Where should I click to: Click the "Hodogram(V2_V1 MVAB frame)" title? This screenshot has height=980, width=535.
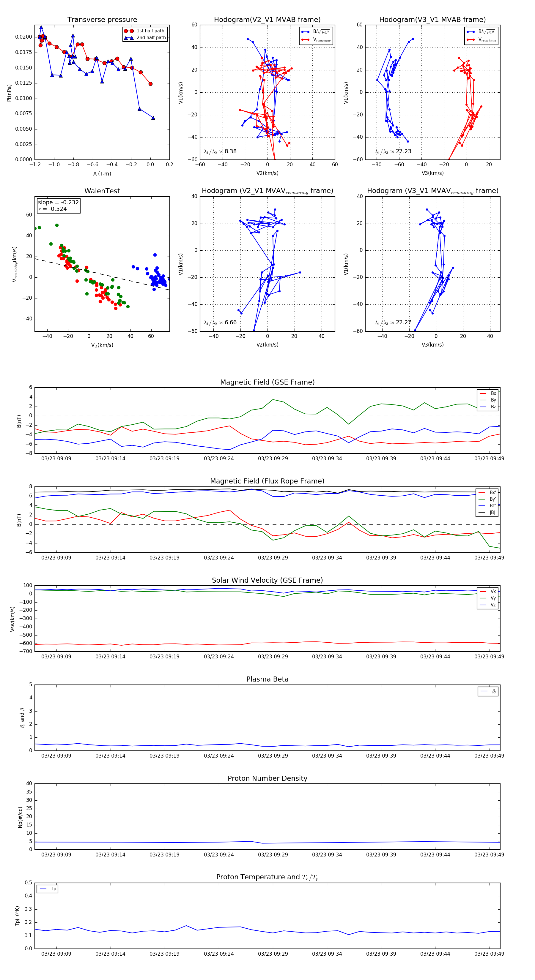coord(267,20)
